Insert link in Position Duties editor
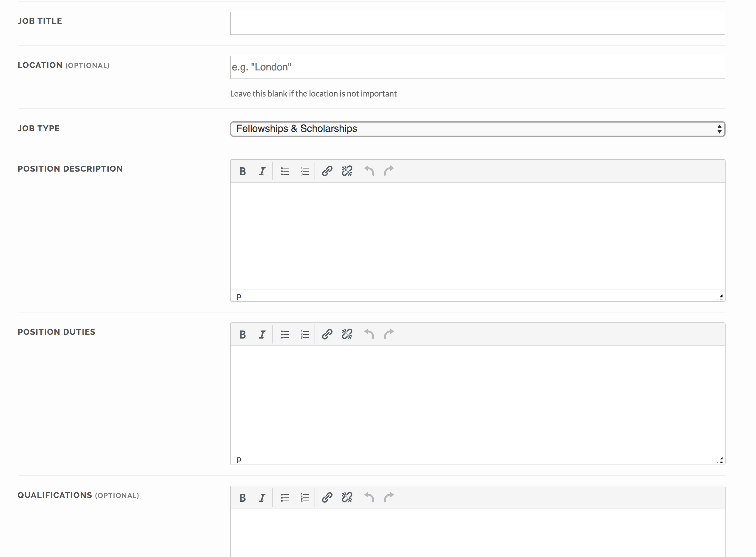The image size is (756, 557). pos(327,335)
